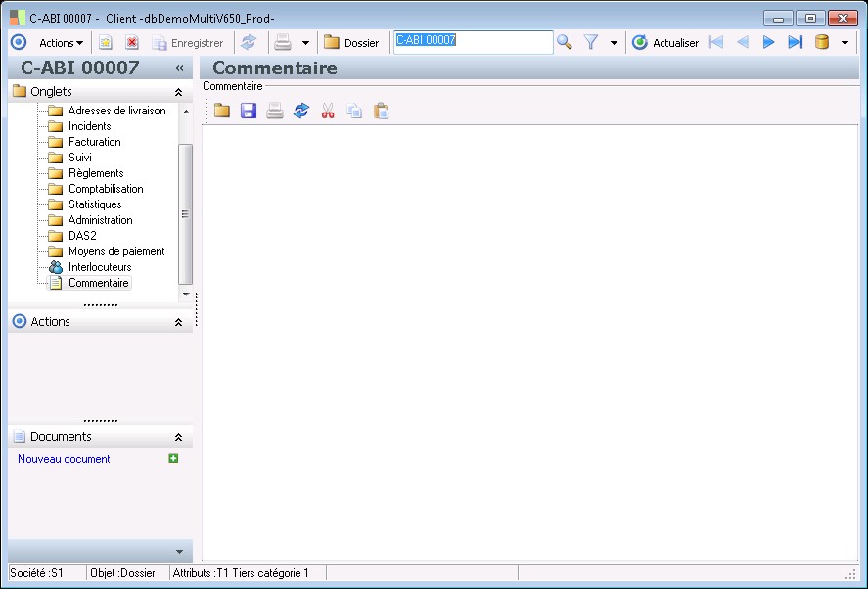Click the app icon in the title bar
Image resolution: width=868 pixels, height=589 pixels.
pyautogui.click(x=18, y=18)
